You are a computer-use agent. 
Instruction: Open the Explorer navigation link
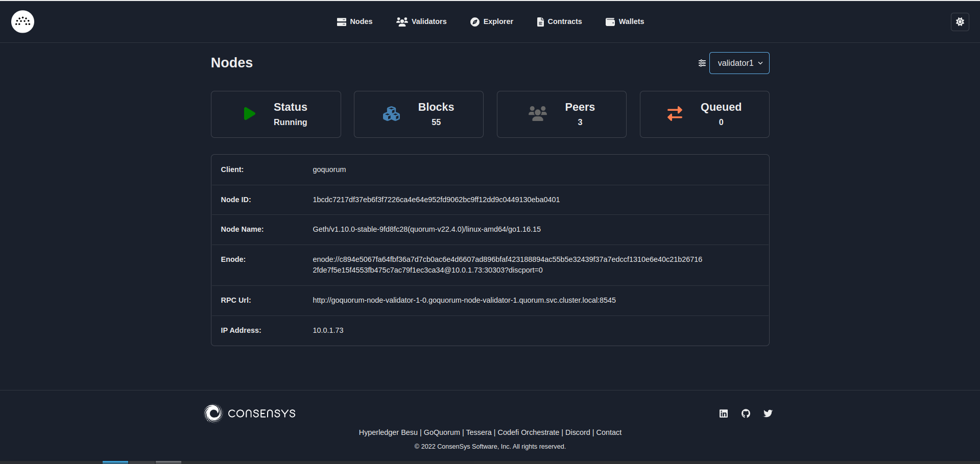pos(491,21)
